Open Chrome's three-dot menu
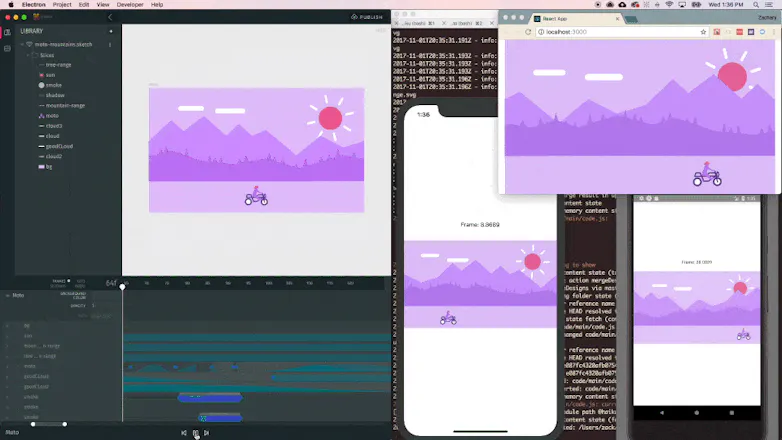 point(774,32)
